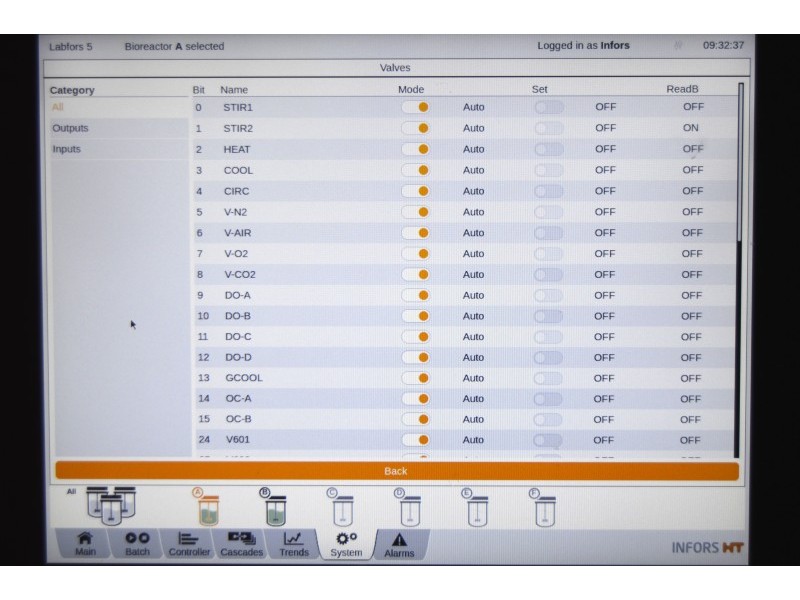Toggle the Set switch for STIR1
This screenshot has width=800, height=600.
[x=549, y=107]
